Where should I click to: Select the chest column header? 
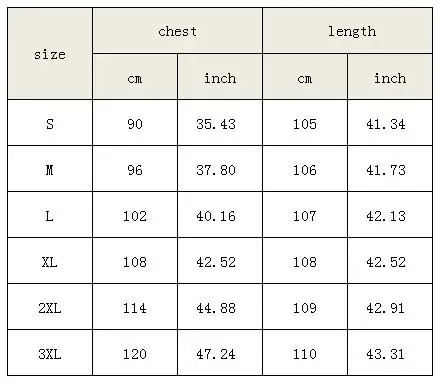pyautogui.click(x=178, y=31)
